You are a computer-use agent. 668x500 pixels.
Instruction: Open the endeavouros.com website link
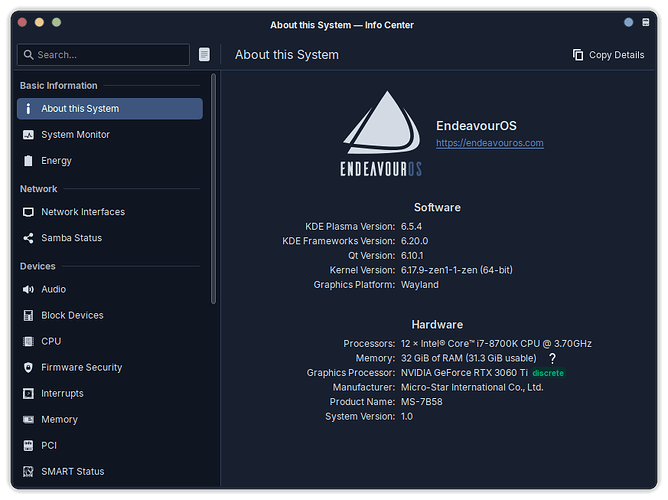(489, 143)
